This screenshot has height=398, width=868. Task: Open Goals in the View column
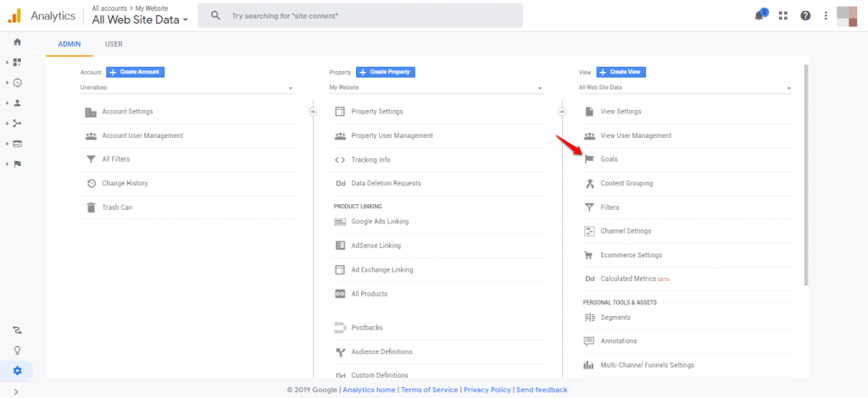tap(609, 159)
